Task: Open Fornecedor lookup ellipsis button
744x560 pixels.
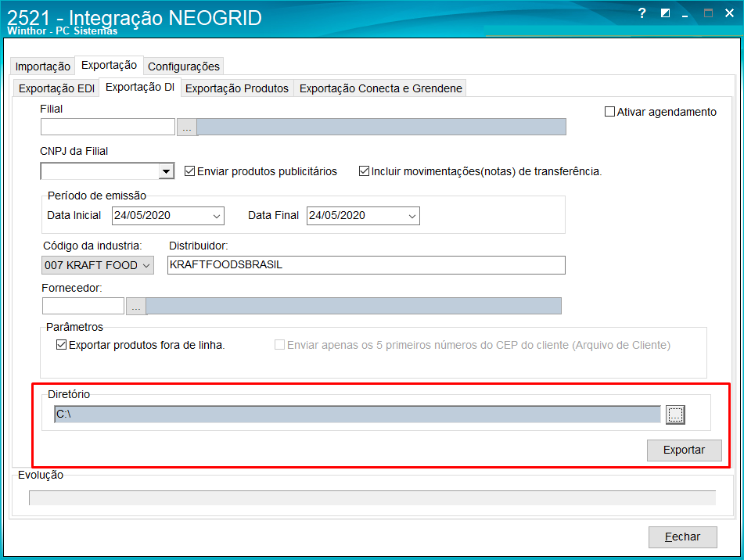Action: 136,307
